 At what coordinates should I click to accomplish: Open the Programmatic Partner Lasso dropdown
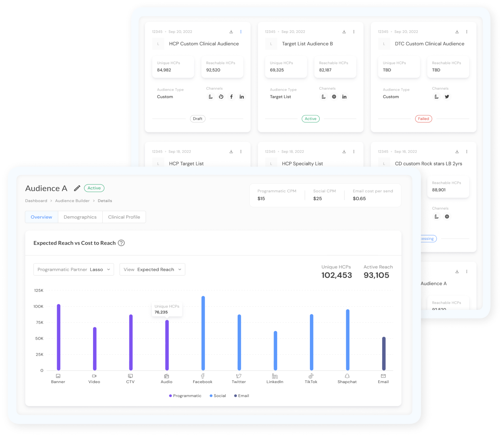pyautogui.click(x=74, y=270)
